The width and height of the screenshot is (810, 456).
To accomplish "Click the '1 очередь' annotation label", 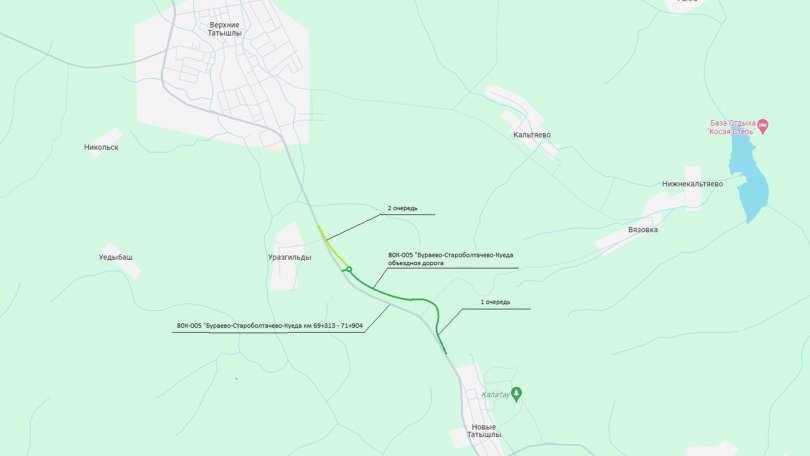I will click(x=495, y=302).
